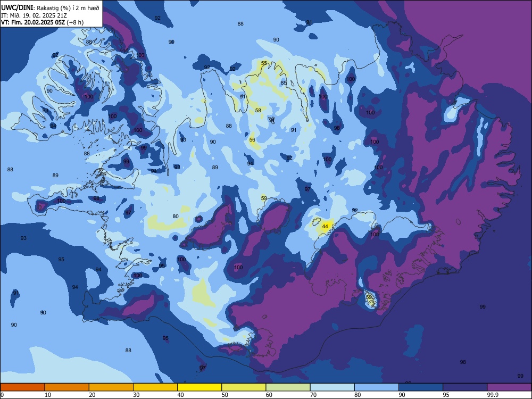Click the '55' humidity value on map

pos(264,63)
